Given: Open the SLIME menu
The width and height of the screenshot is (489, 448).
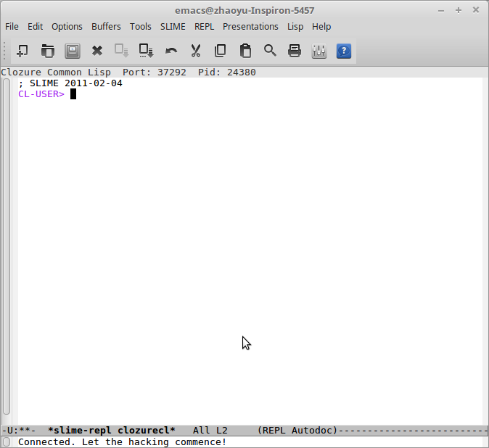Looking at the screenshot, I should click(173, 27).
